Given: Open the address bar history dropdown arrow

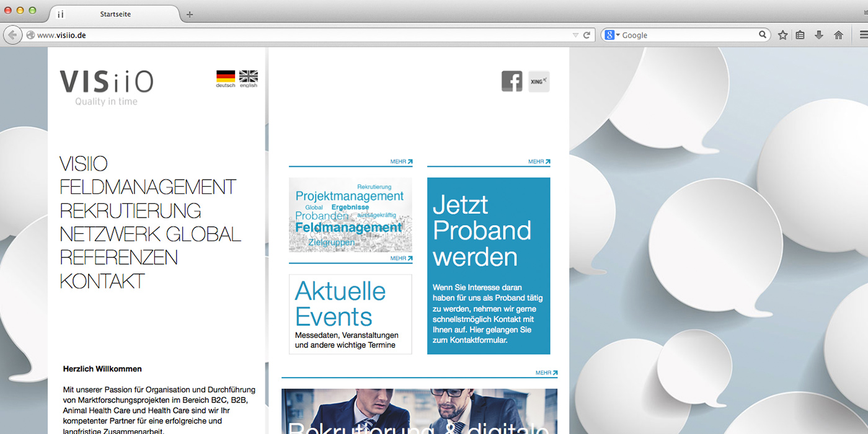Looking at the screenshot, I should click(x=575, y=35).
